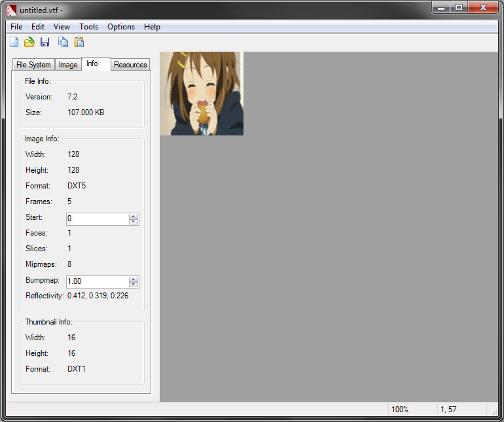Click the file size value '107.000 KB'
This screenshot has height=422, width=504.
pyautogui.click(x=86, y=113)
